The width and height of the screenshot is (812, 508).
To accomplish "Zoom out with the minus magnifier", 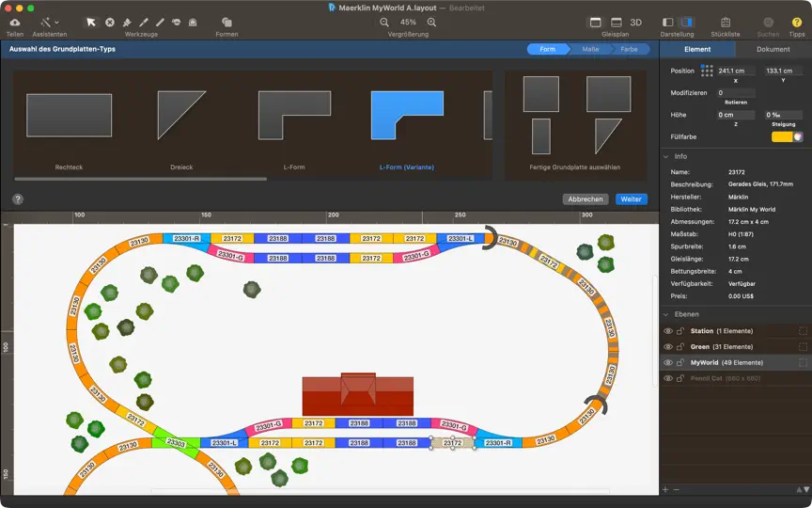I will 384,23.
